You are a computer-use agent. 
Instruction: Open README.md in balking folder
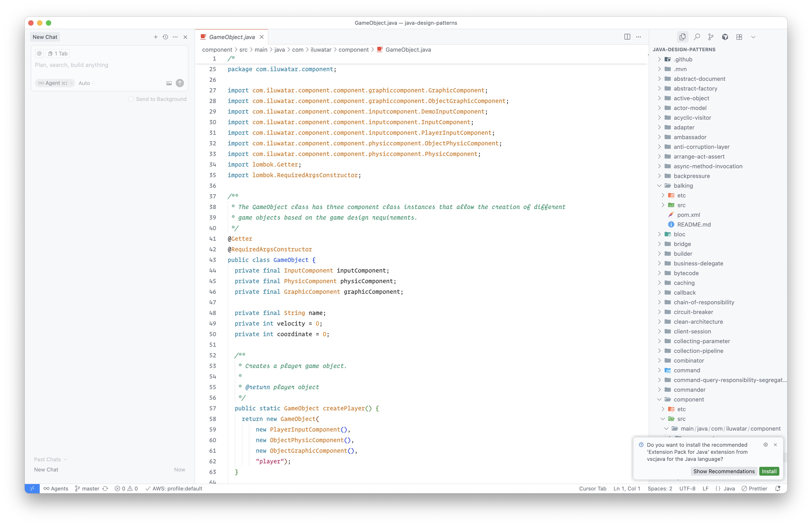pos(694,225)
